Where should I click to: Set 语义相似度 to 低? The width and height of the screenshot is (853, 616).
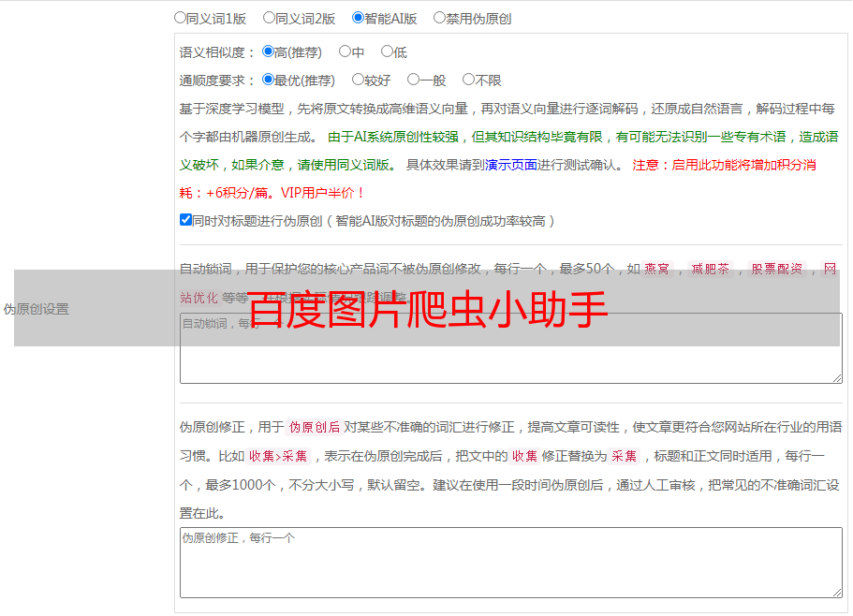click(x=387, y=52)
